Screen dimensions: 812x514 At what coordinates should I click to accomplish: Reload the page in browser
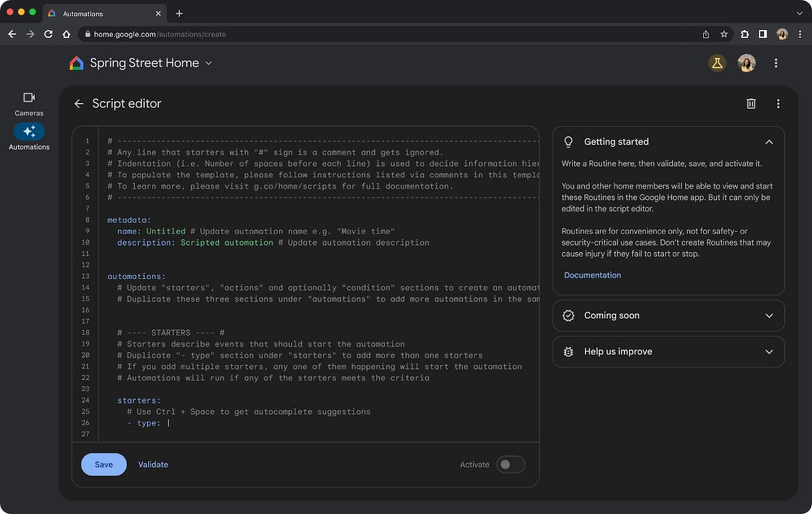pyautogui.click(x=48, y=34)
